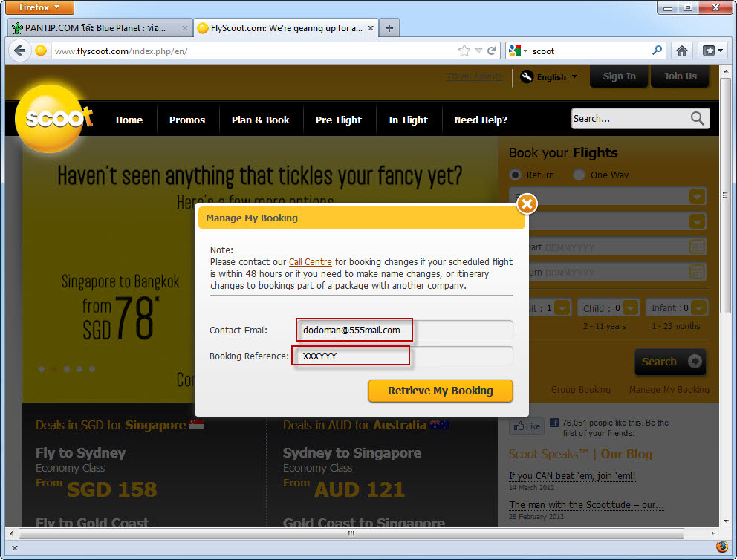Viewport: 737px width, 560px height.
Task: Open the Plan & Book menu
Action: (x=260, y=120)
